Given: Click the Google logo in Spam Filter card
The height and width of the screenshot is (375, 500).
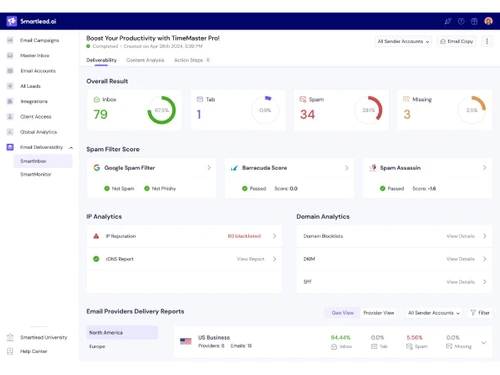Looking at the screenshot, I should click(x=97, y=168).
